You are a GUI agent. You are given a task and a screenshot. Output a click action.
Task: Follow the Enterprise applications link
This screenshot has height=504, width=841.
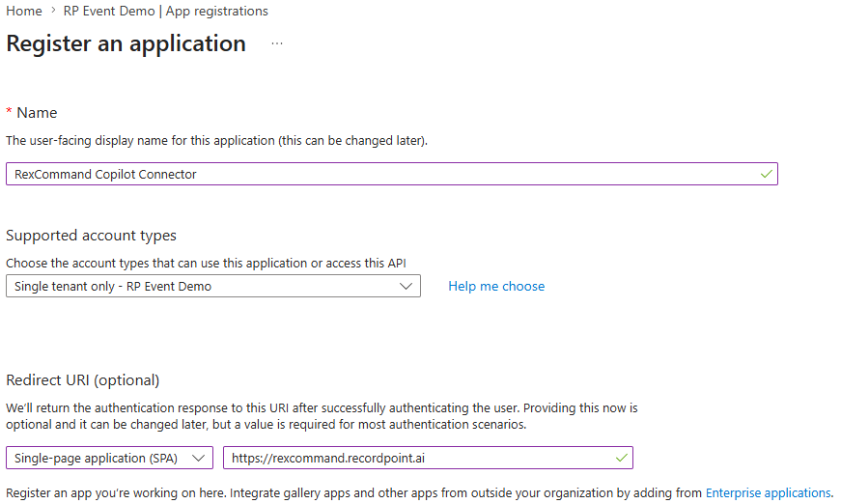tap(768, 492)
